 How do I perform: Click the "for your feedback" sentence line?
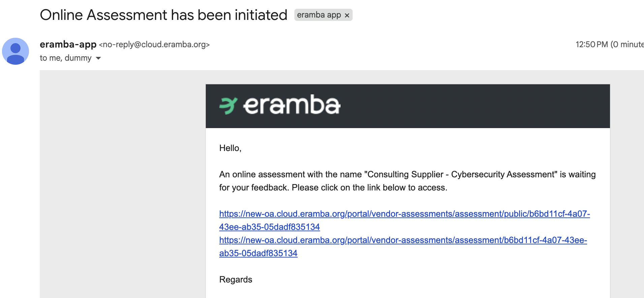(333, 187)
